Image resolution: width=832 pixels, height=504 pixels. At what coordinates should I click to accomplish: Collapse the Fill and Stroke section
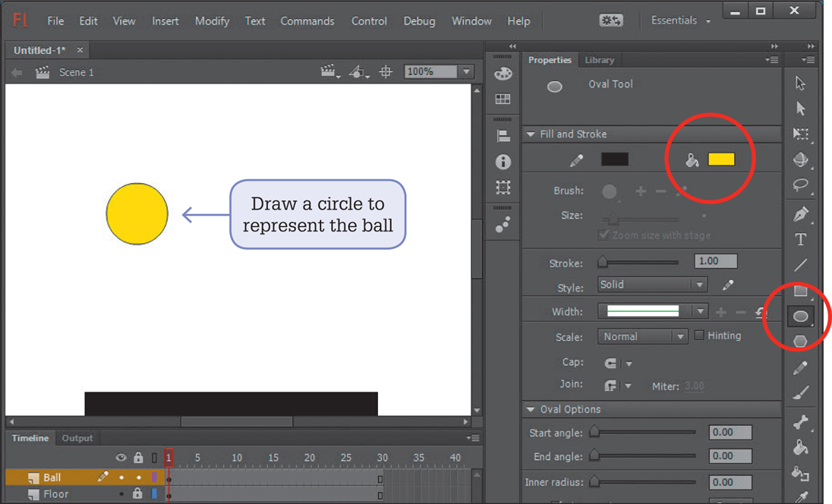(x=530, y=135)
